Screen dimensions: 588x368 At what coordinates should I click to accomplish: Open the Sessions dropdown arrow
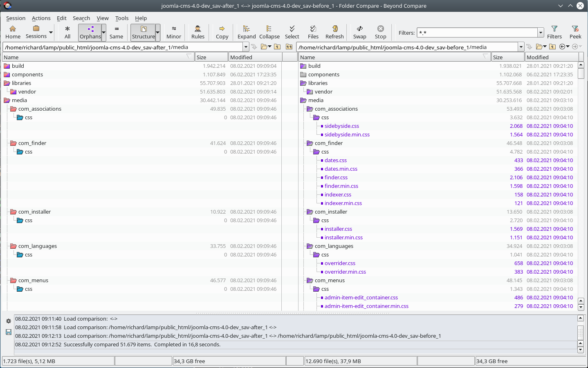pos(51,32)
